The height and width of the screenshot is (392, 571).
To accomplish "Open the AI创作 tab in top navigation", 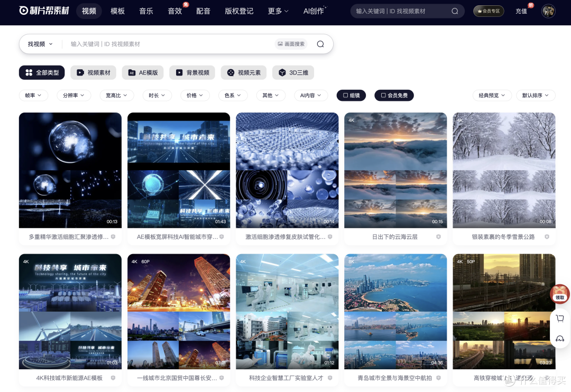I will 314,11.
